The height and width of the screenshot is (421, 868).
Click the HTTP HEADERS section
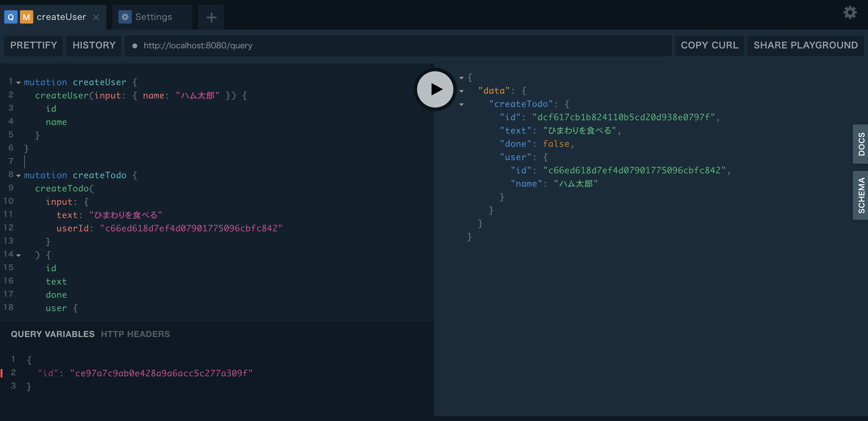pos(136,334)
